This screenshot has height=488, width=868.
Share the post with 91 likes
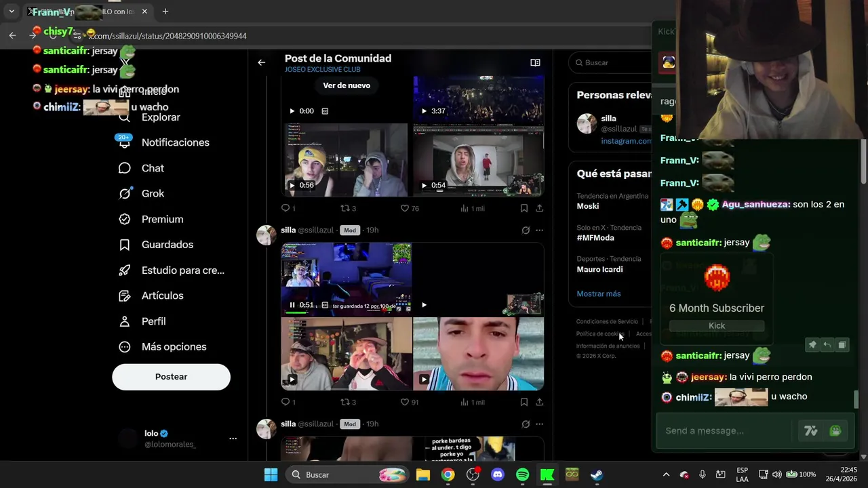tap(539, 402)
